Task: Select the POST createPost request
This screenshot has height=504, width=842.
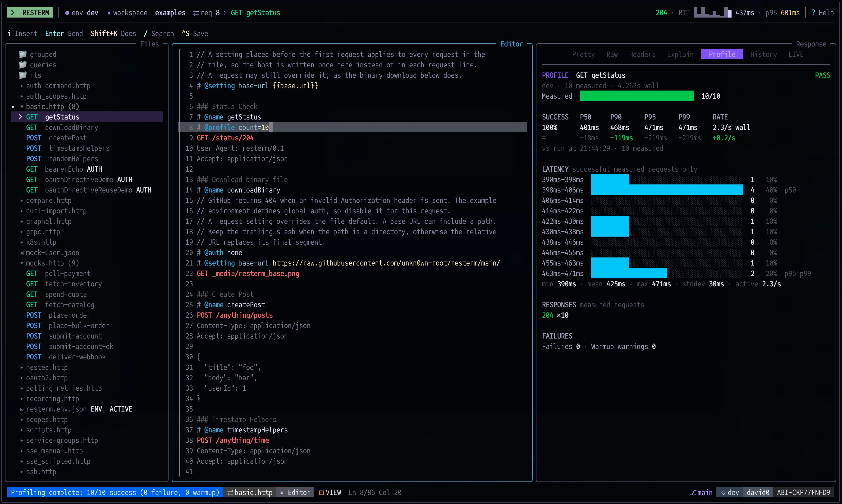Action: [56, 138]
